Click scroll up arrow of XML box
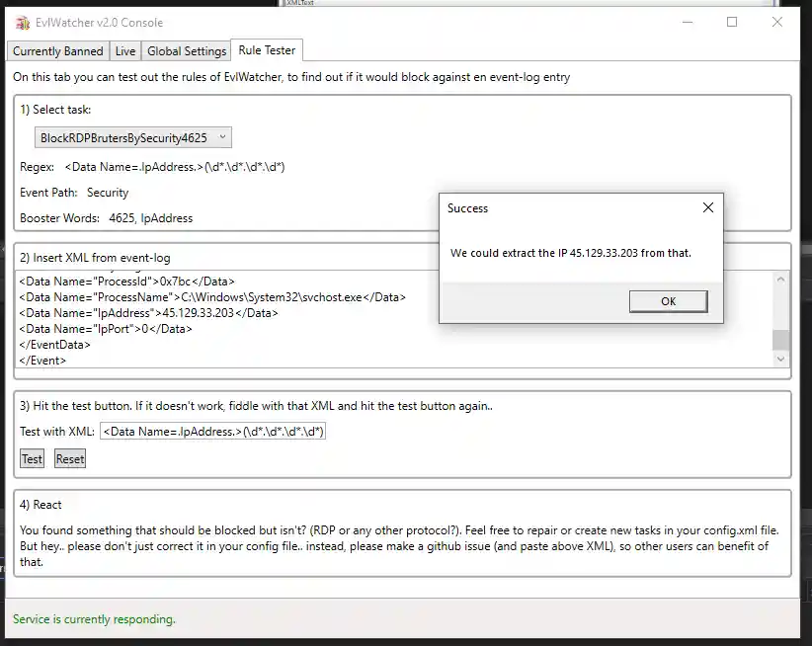The image size is (812, 646). 781,280
